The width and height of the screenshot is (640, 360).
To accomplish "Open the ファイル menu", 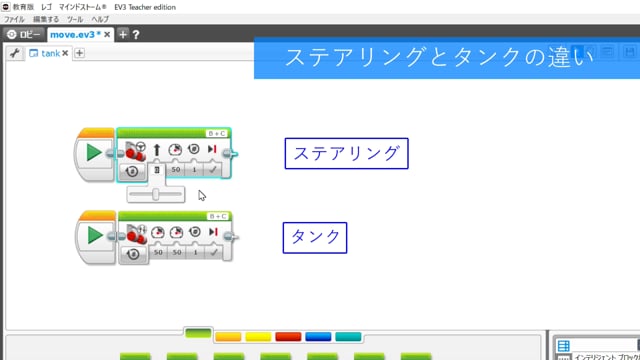I will [x=14, y=19].
